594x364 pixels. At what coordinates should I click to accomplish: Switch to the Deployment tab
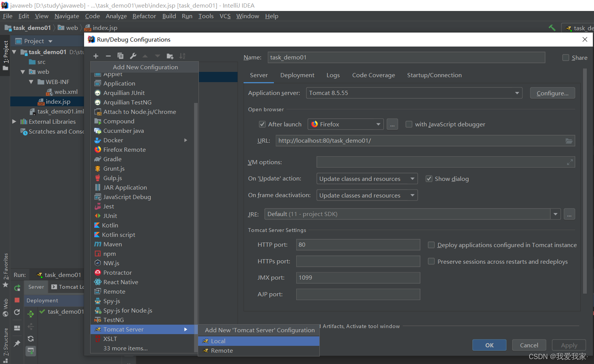tap(297, 75)
